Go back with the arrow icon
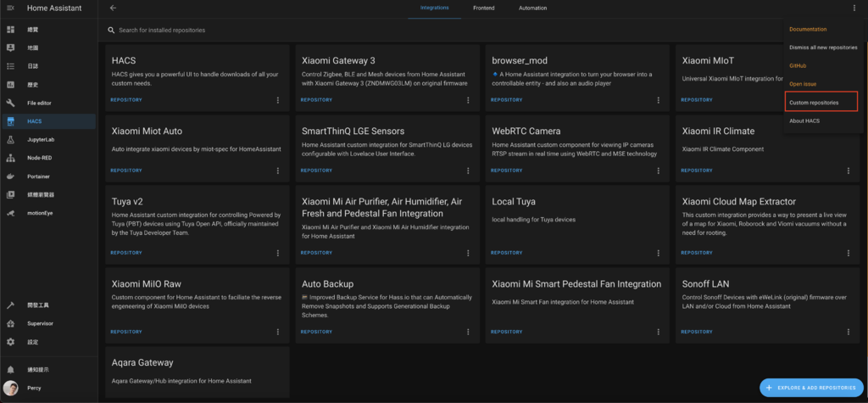This screenshot has width=868, height=403. click(x=114, y=8)
